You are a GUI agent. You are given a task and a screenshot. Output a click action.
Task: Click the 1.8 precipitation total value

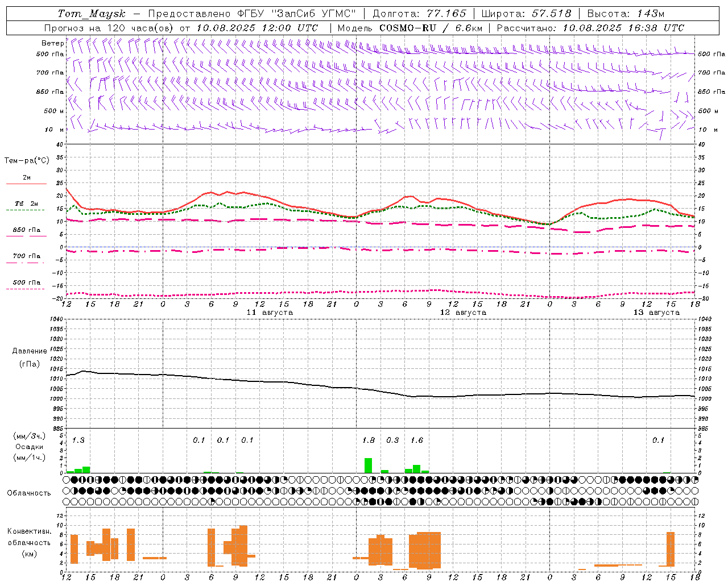click(369, 440)
